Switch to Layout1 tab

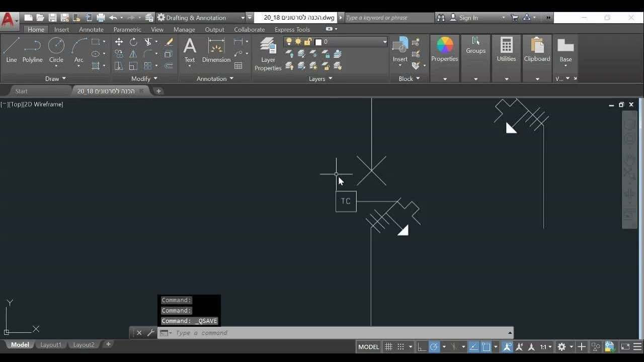[x=51, y=345]
